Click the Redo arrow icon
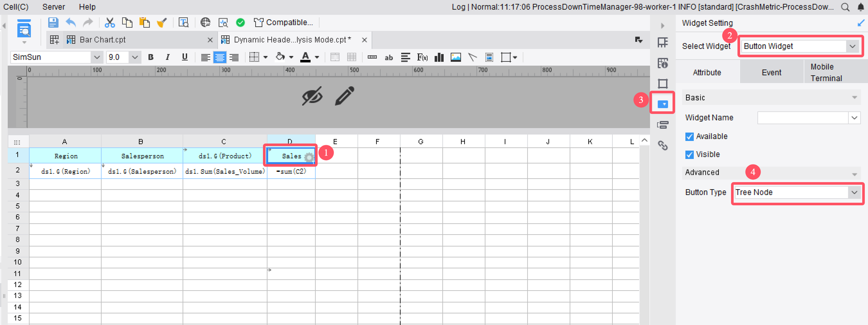 point(88,23)
